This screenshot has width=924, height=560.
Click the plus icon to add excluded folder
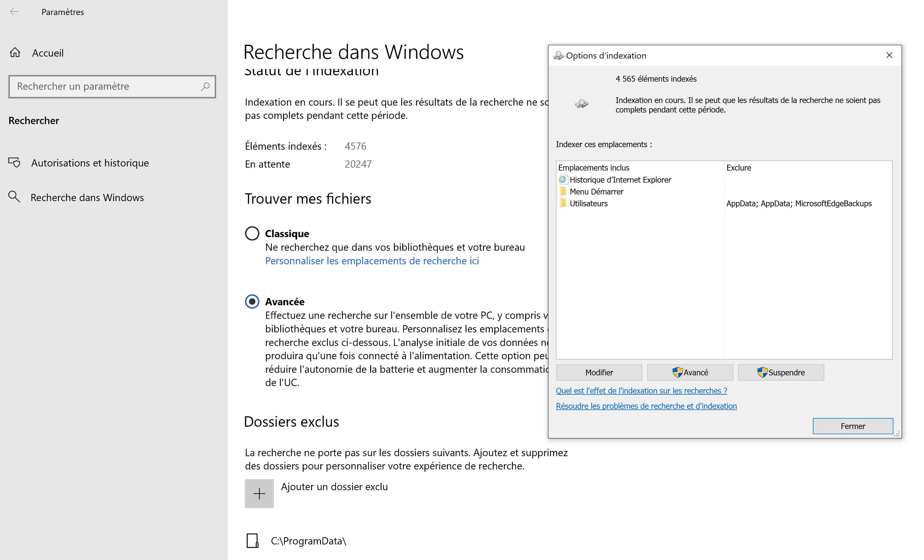[x=259, y=493]
